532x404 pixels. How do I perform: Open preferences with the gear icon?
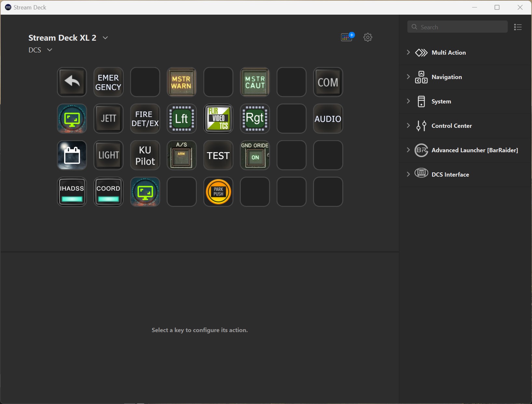368,37
